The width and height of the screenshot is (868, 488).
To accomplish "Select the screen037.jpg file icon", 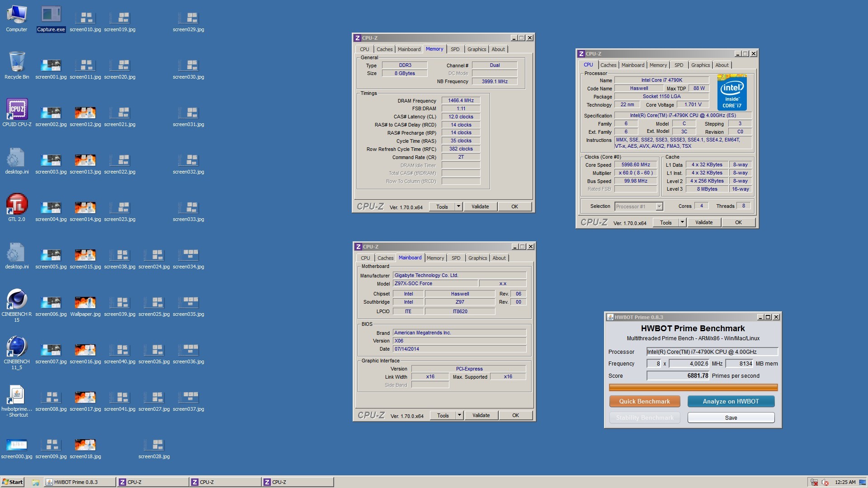I will click(189, 401).
